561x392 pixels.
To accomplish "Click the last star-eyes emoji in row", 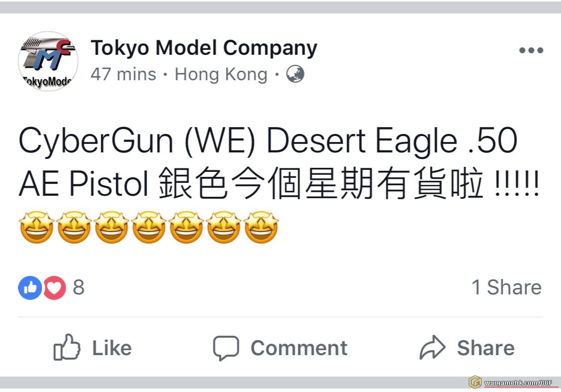I will coord(261,227).
